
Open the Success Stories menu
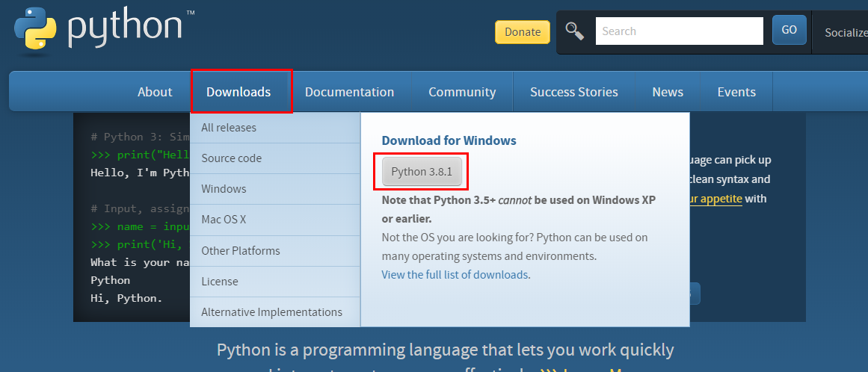574,92
